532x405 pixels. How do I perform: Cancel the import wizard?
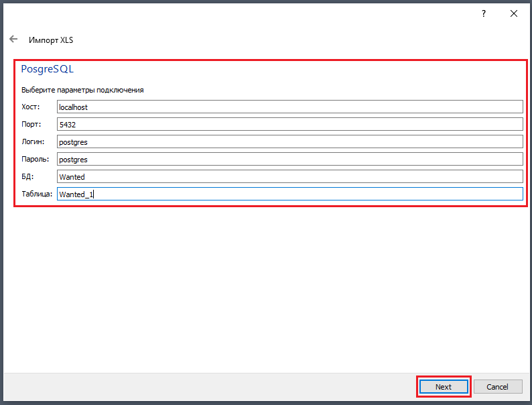[497, 387]
